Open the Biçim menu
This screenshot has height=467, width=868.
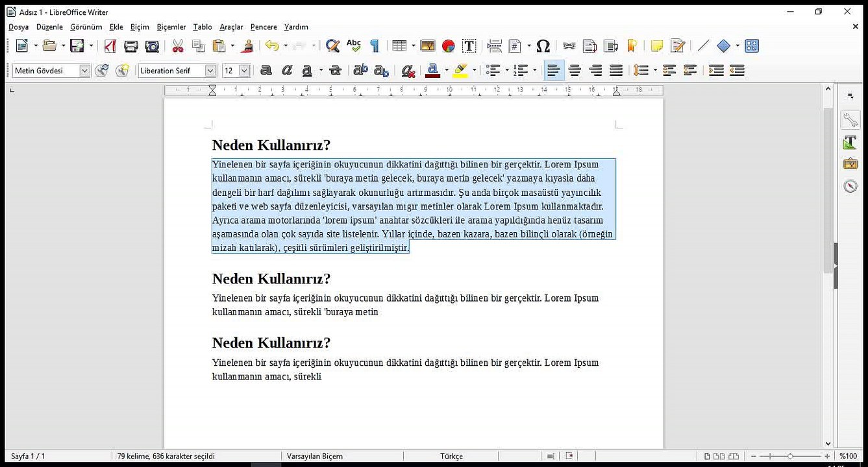140,27
